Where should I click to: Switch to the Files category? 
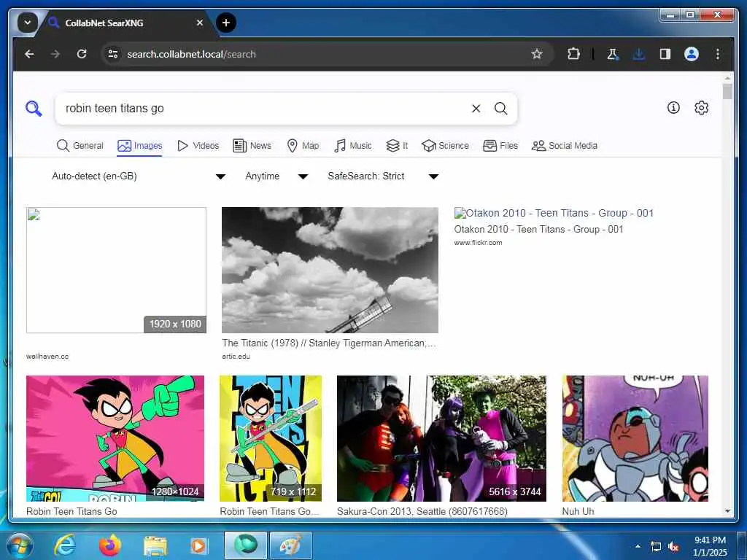[x=500, y=146]
